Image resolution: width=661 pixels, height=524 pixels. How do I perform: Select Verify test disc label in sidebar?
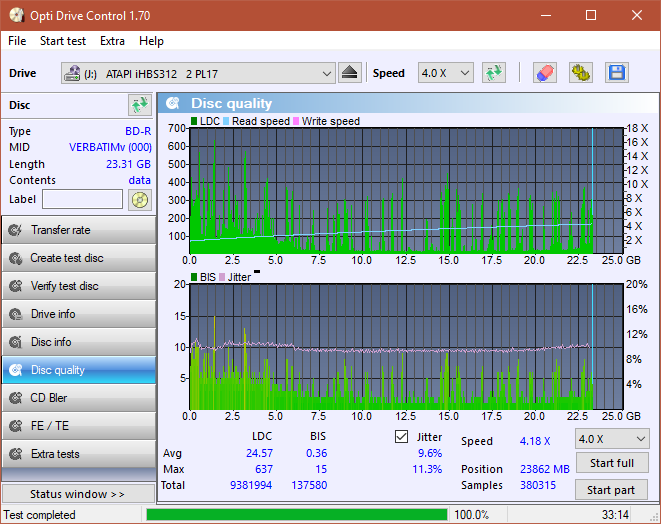click(x=64, y=286)
